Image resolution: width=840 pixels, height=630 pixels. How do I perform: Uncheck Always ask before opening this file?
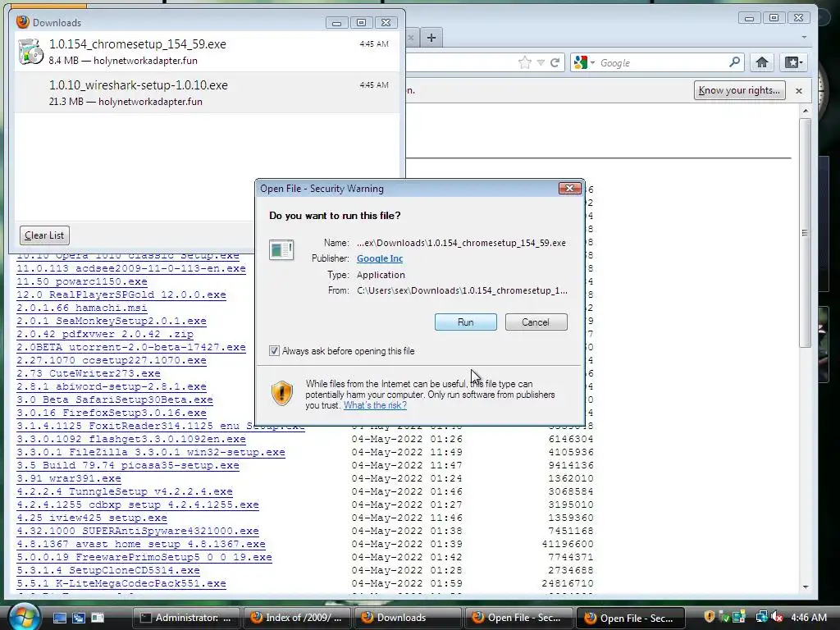click(x=274, y=351)
